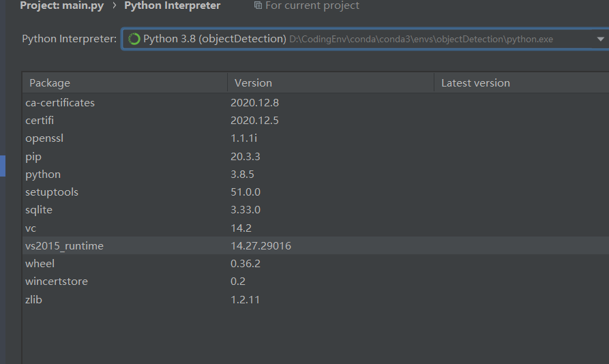609x364 pixels.
Task: Click the Python interpreter loading spinner icon
Action: (134, 39)
